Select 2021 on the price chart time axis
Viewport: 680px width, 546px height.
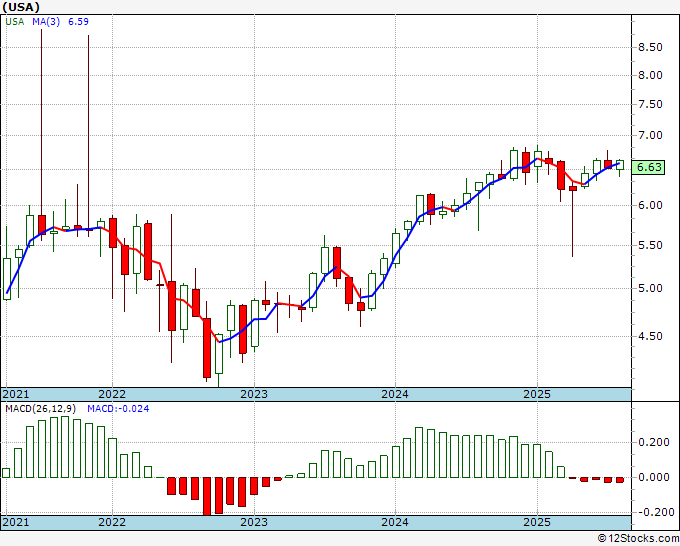[x=16, y=394]
